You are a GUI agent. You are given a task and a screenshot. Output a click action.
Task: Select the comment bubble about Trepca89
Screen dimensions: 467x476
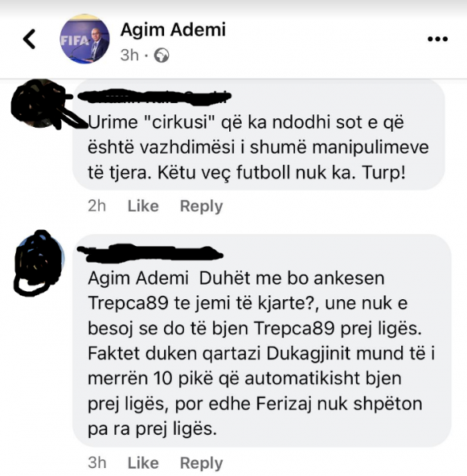(x=262, y=340)
